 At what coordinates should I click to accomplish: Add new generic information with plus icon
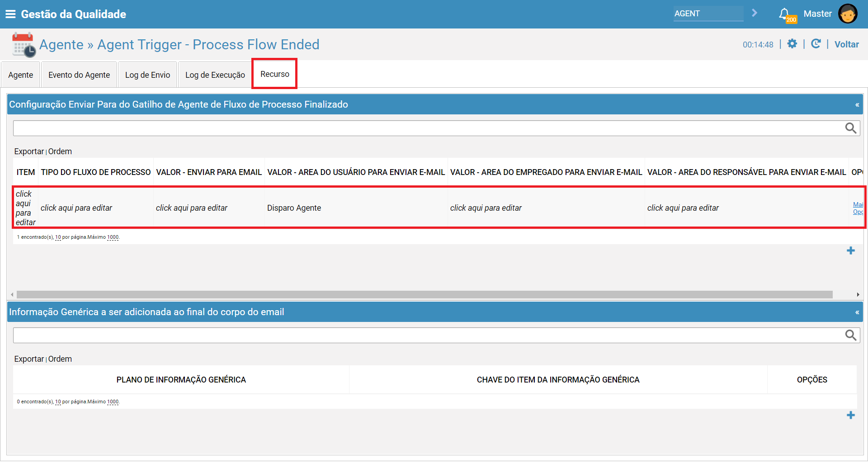850,415
